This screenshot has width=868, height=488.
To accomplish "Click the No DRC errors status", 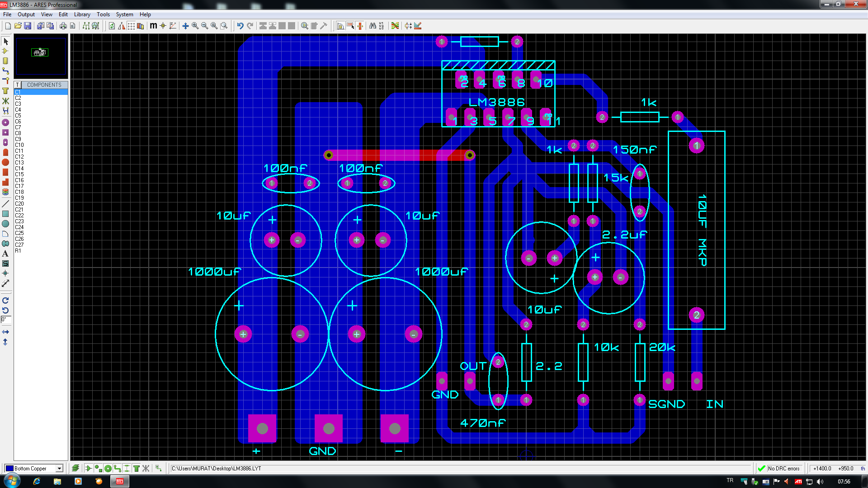I will coord(783,469).
